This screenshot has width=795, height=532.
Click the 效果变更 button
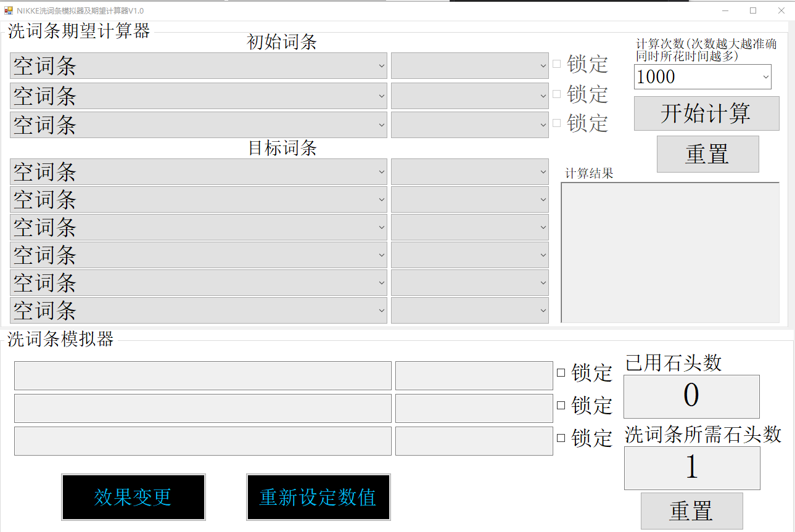(x=133, y=497)
